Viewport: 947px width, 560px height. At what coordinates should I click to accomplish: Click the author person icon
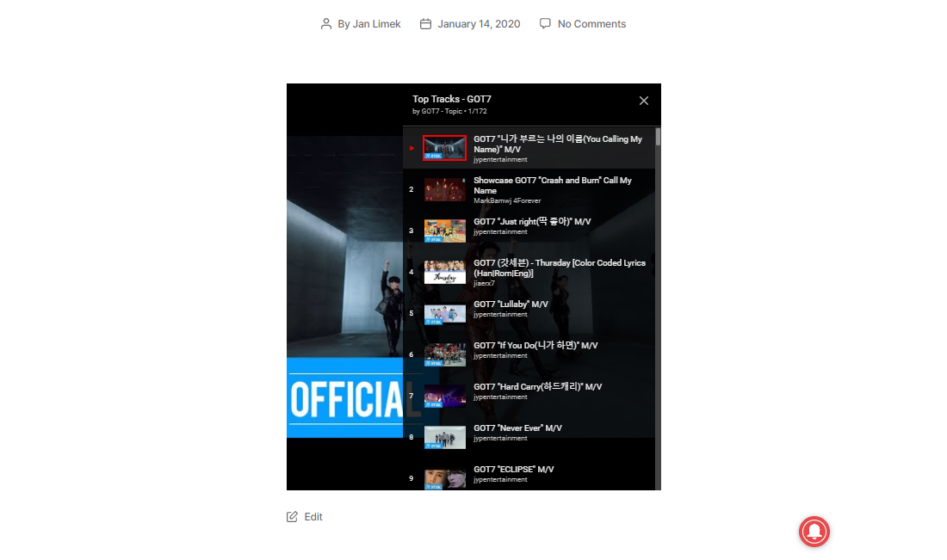(326, 24)
